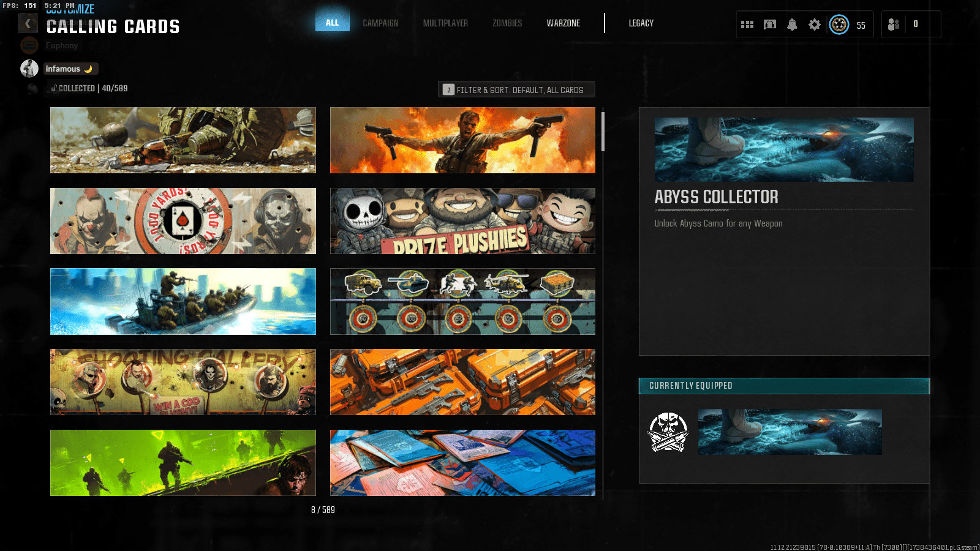The width and height of the screenshot is (980, 551).
Task: Open the grid menu icon
Action: (747, 24)
